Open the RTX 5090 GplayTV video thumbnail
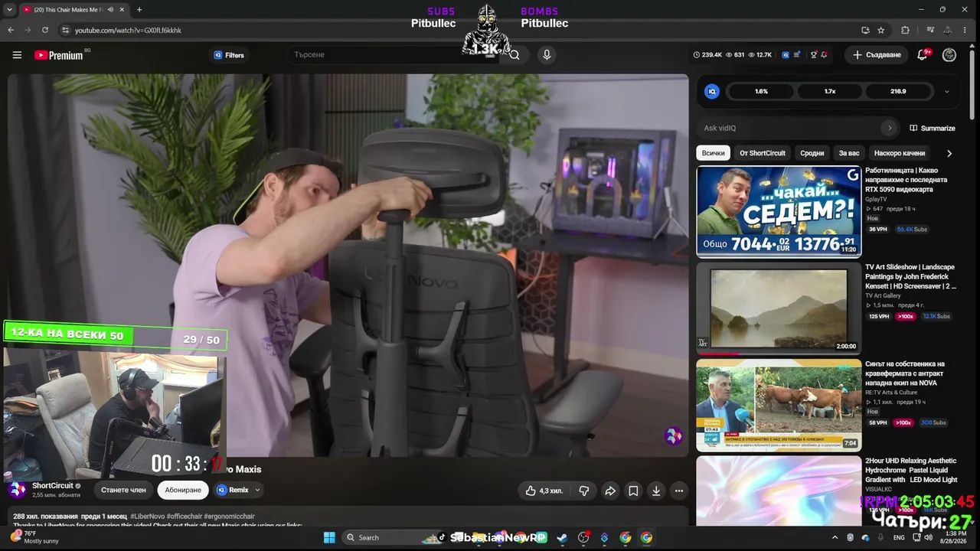Image resolution: width=980 pixels, height=551 pixels. click(779, 211)
